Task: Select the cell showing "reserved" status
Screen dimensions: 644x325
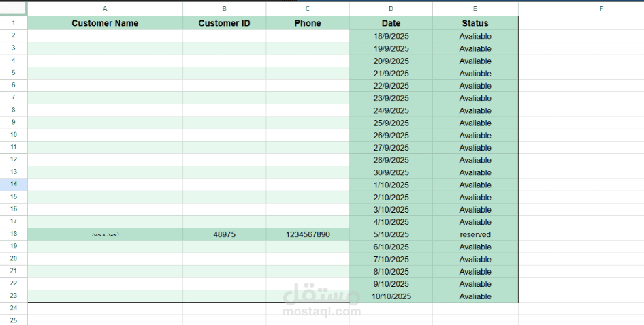Action: click(x=475, y=234)
